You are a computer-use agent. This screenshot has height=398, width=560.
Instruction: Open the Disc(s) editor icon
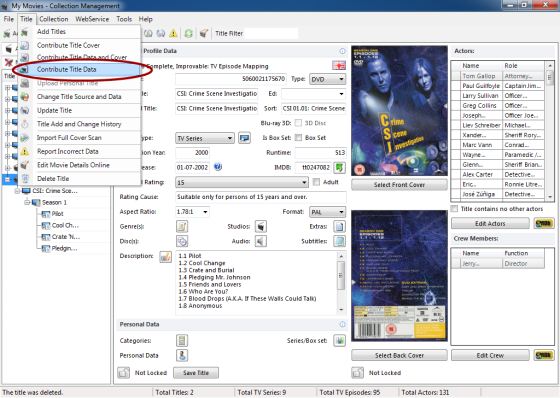click(x=182, y=241)
